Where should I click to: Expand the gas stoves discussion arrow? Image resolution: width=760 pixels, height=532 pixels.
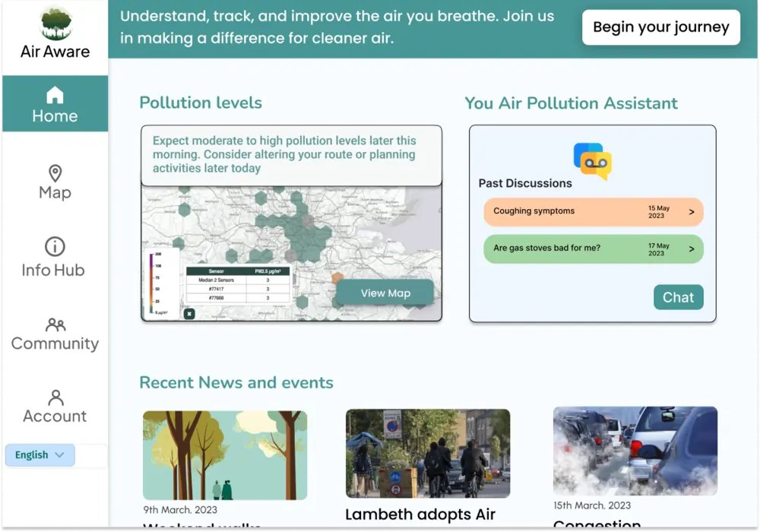coord(691,249)
